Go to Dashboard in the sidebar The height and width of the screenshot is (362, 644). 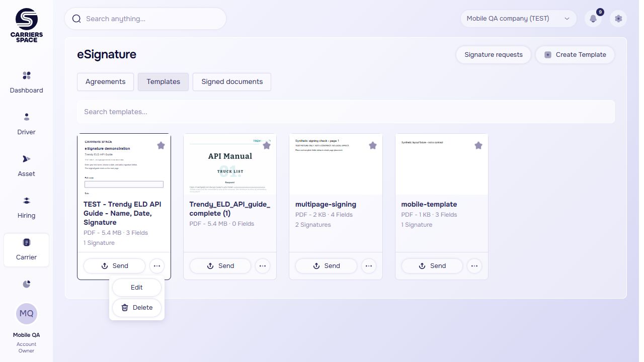point(26,82)
